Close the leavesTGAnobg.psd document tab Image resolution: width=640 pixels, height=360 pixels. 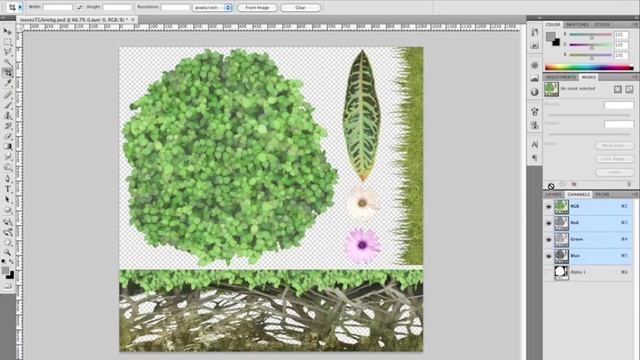(133, 20)
